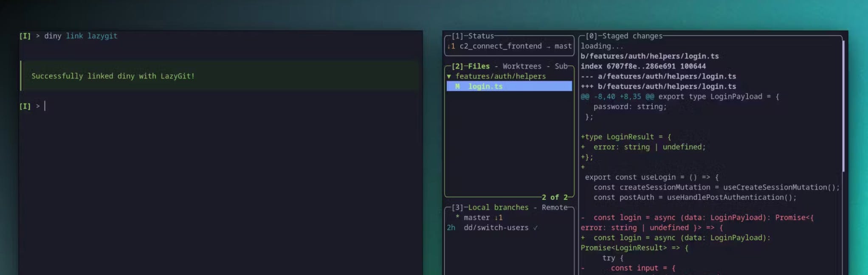This screenshot has width=868, height=275.
Task: Click the checkmark beside dd/switch-users
Action: (x=535, y=228)
